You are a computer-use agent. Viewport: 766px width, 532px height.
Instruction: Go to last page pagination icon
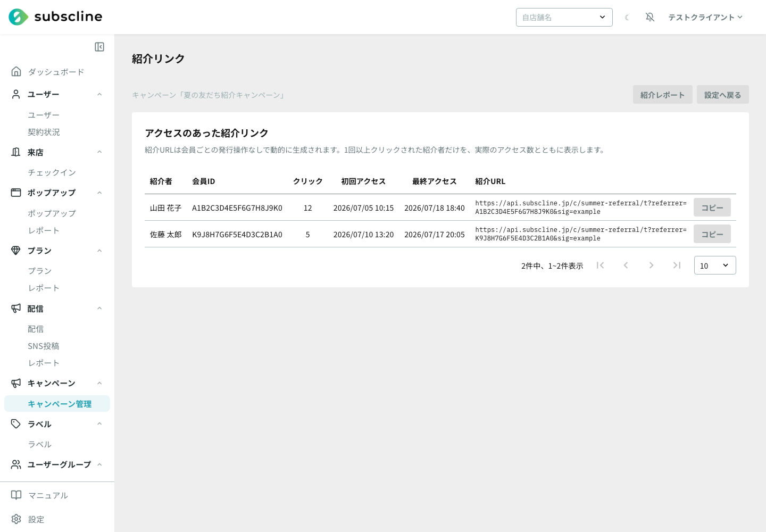click(677, 265)
